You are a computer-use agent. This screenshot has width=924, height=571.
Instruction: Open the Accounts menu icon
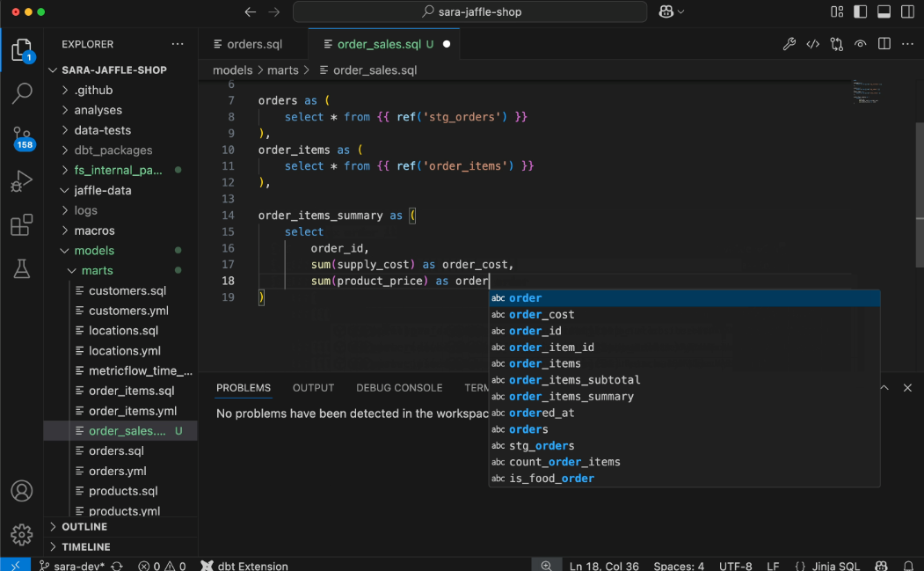point(22,491)
